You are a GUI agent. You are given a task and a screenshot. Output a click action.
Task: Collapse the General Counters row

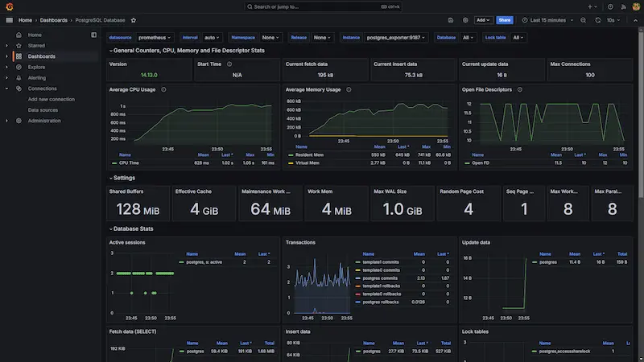coord(111,51)
